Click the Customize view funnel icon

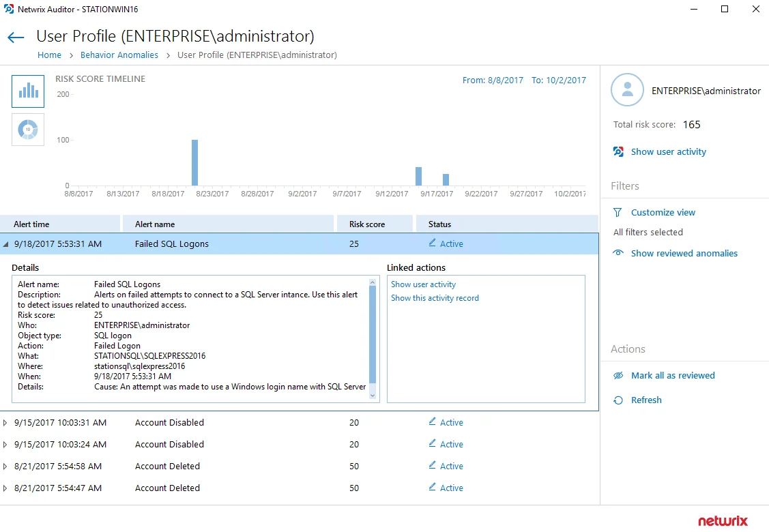point(618,212)
